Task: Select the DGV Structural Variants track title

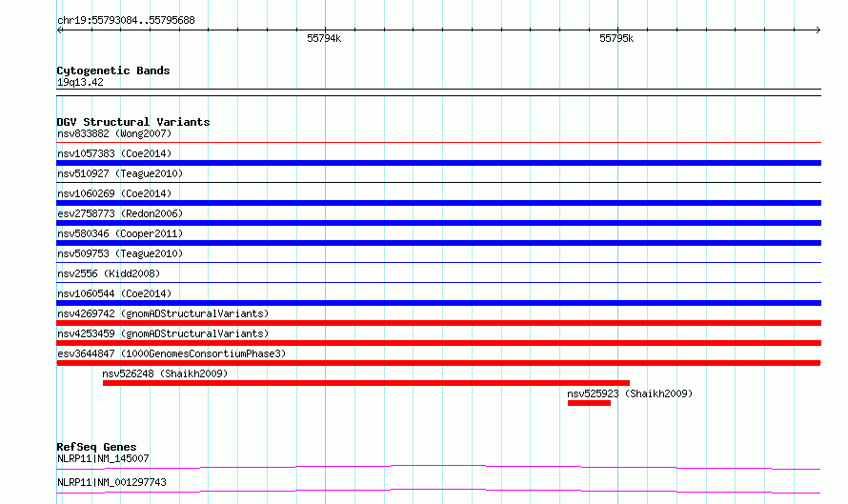Action: pos(133,122)
